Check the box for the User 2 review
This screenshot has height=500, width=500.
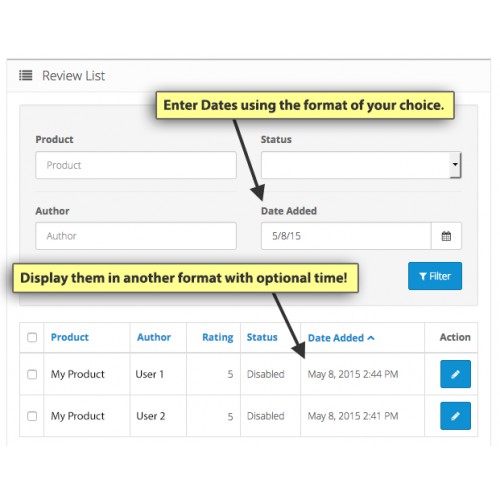click(32, 416)
